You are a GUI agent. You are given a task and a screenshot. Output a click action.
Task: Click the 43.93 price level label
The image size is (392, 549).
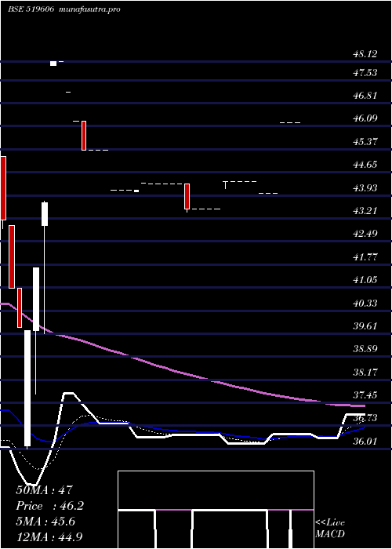pyautogui.click(x=365, y=188)
